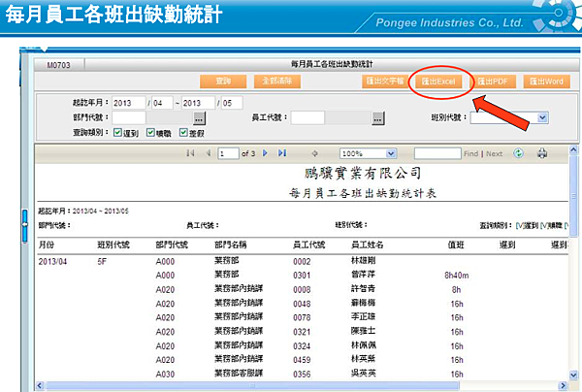Click the left panel splitter handle
The width and height of the screenshot is (582, 392).
pyautogui.click(x=24, y=225)
